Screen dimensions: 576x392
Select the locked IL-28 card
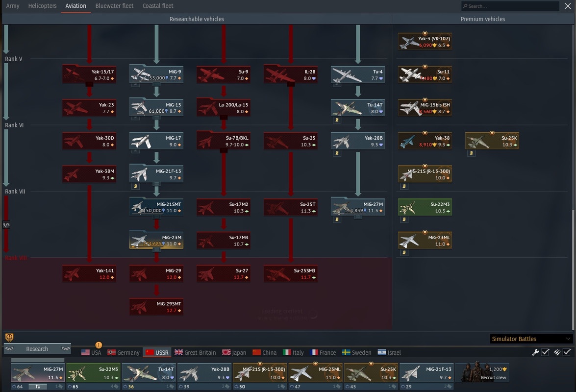click(x=291, y=74)
